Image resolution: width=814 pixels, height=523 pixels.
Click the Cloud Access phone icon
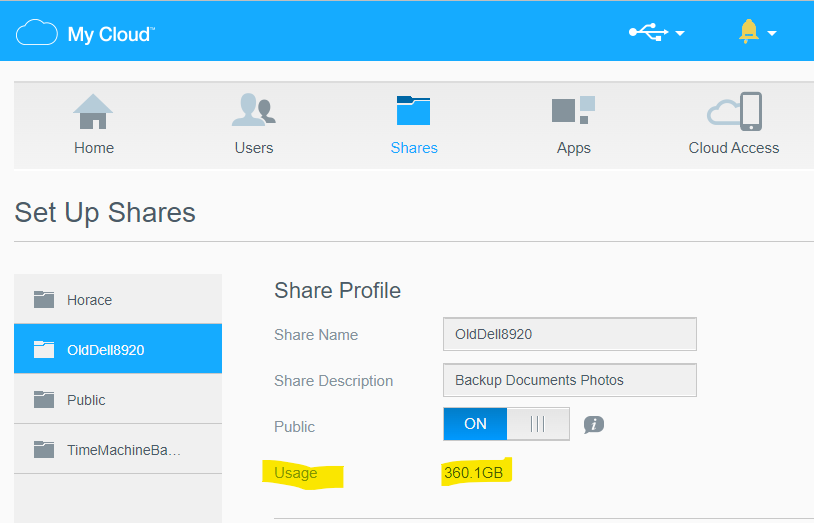click(x=734, y=111)
